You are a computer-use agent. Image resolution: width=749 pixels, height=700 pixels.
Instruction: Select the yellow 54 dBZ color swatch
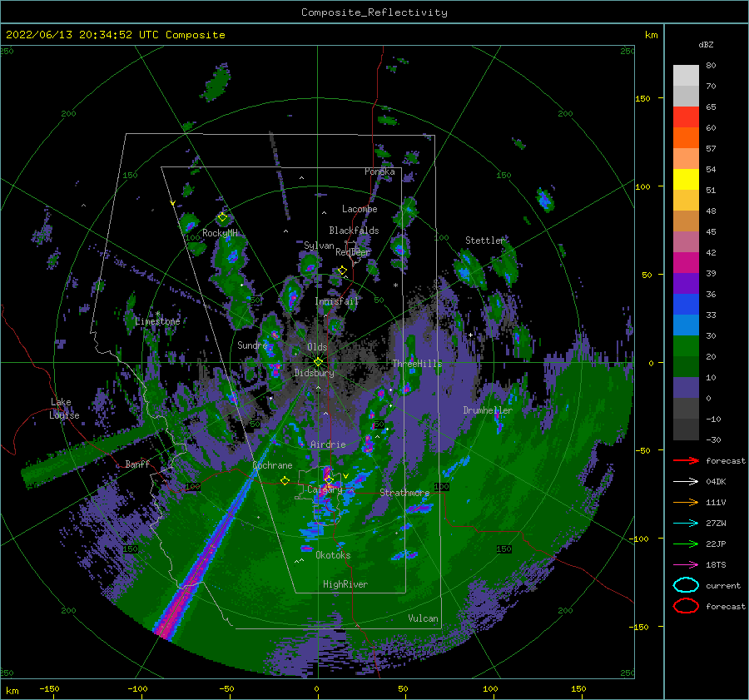686,179
